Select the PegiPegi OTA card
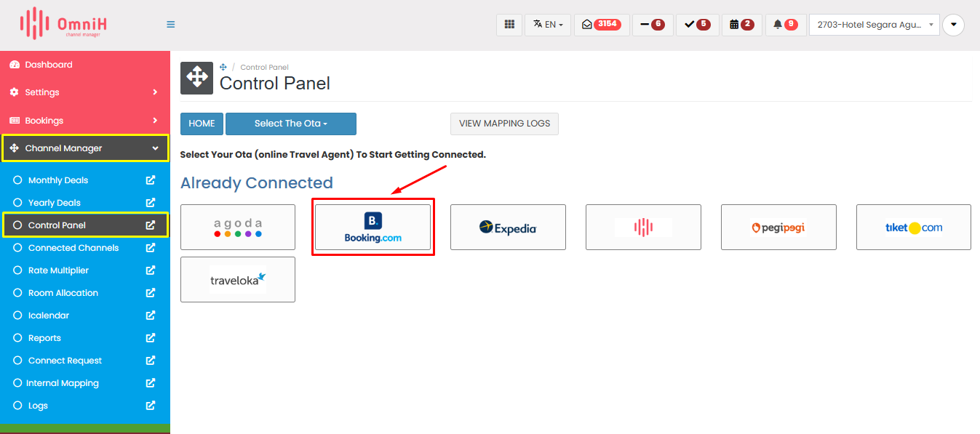 click(778, 228)
